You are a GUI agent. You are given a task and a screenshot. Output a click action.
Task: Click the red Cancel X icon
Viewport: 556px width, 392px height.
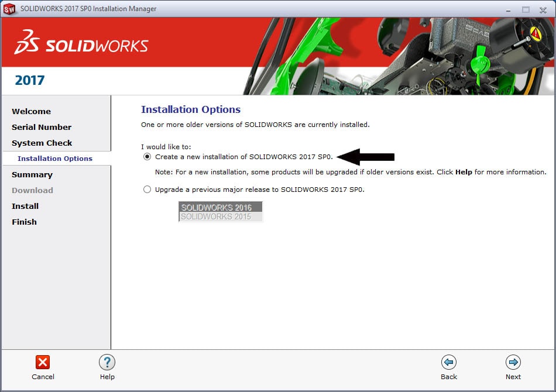pos(43,362)
